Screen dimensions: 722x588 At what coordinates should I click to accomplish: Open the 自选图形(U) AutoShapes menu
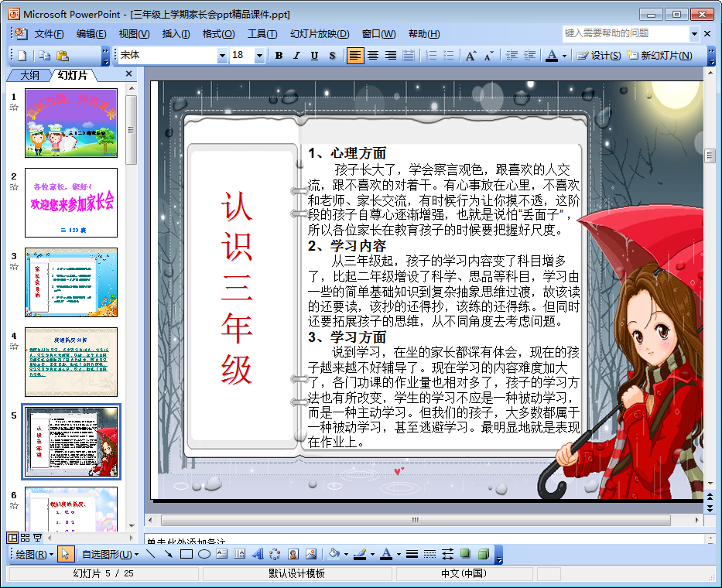tap(111, 555)
